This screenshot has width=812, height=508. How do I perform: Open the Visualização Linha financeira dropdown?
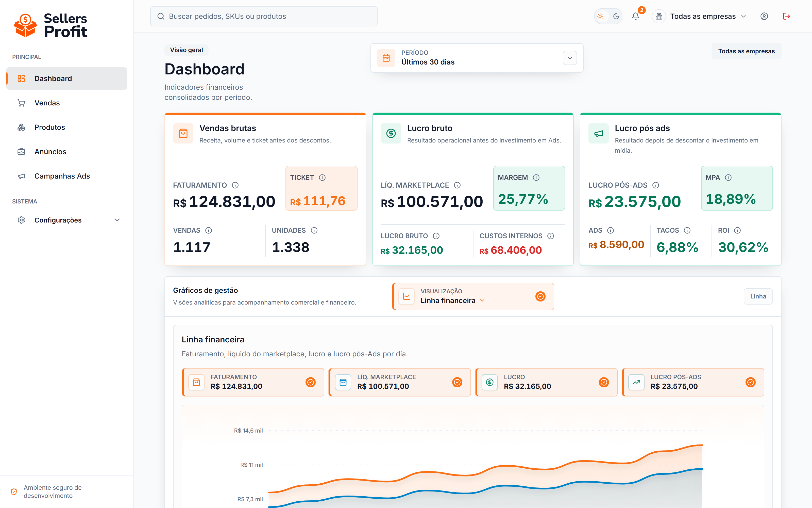[x=473, y=296]
